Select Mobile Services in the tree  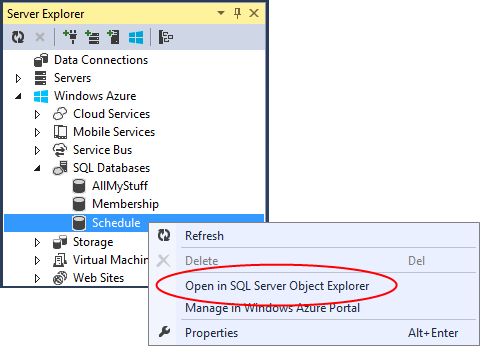click(x=114, y=132)
